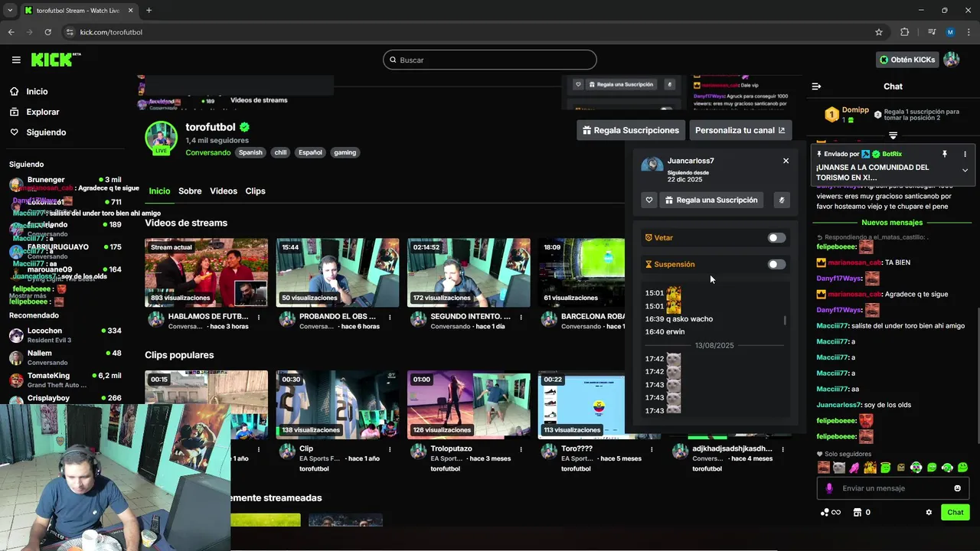Click the gaming tag

pyautogui.click(x=345, y=152)
